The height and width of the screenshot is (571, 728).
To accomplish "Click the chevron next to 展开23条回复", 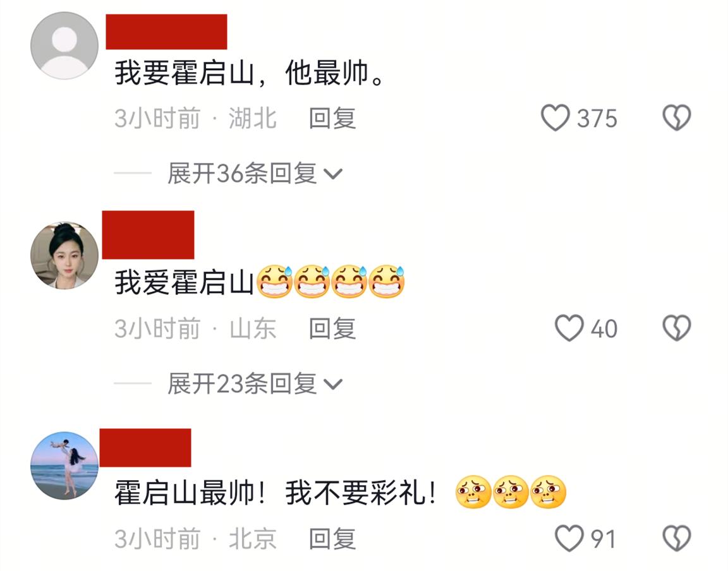I will click(x=333, y=385).
